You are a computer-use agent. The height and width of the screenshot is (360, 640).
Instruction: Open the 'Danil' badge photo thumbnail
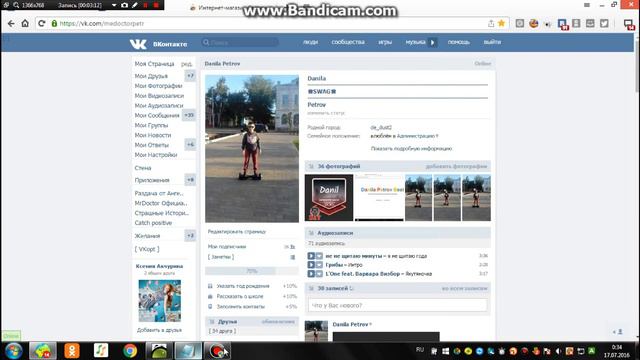pyautogui.click(x=329, y=198)
